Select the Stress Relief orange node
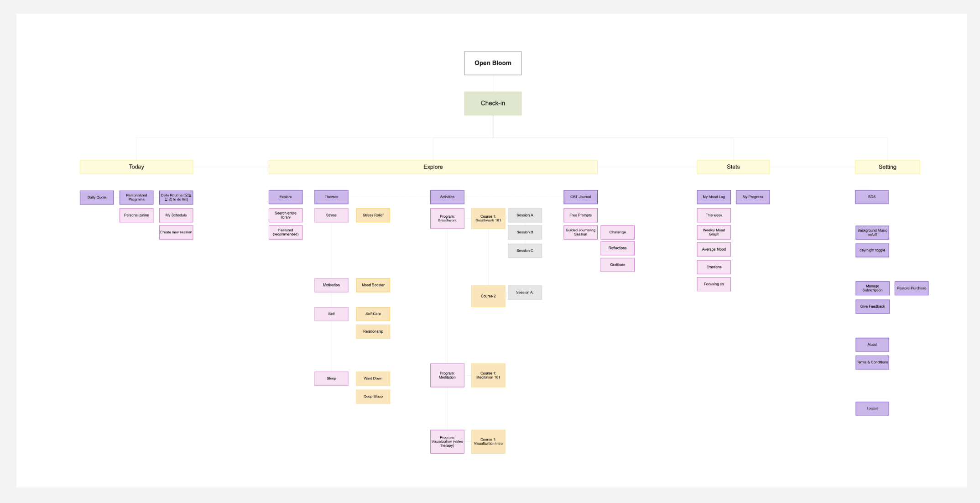This screenshot has height=503, width=980. [373, 215]
